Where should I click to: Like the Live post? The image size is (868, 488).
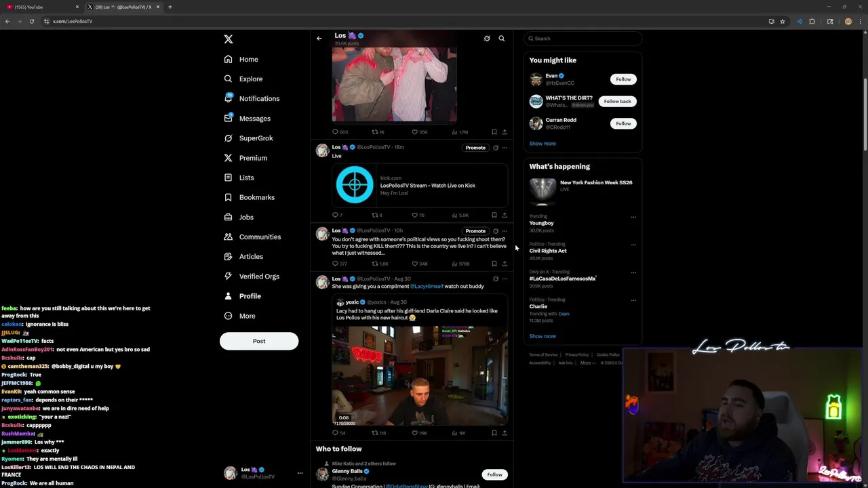pyautogui.click(x=415, y=216)
